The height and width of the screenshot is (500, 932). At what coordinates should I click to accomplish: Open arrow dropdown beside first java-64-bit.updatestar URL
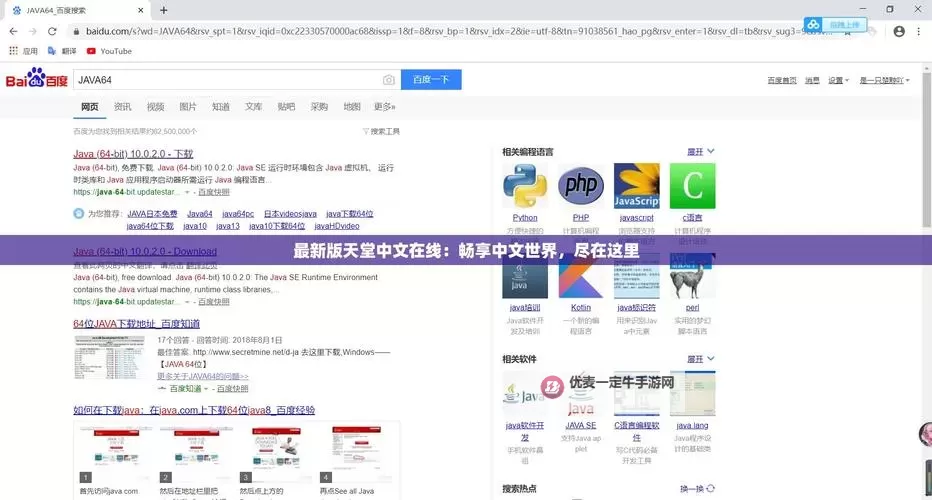187,193
